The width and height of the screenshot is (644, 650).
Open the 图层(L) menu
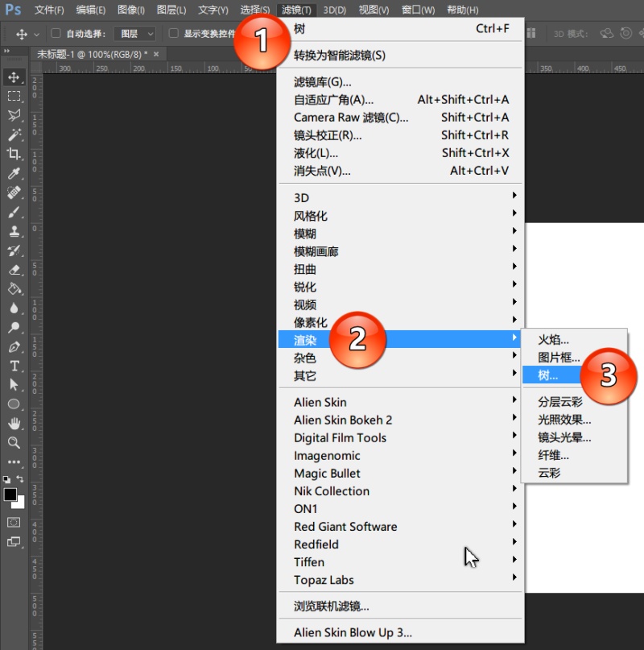click(171, 10)
